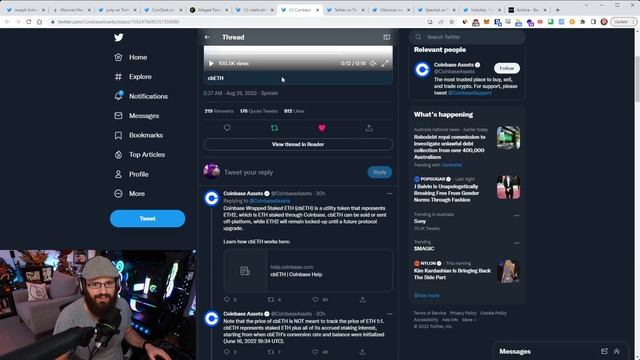Viewport: 640px width, 360px height.
Task: Comment on the second Coinbase Assets reply
Action: [x=227, y=352]
